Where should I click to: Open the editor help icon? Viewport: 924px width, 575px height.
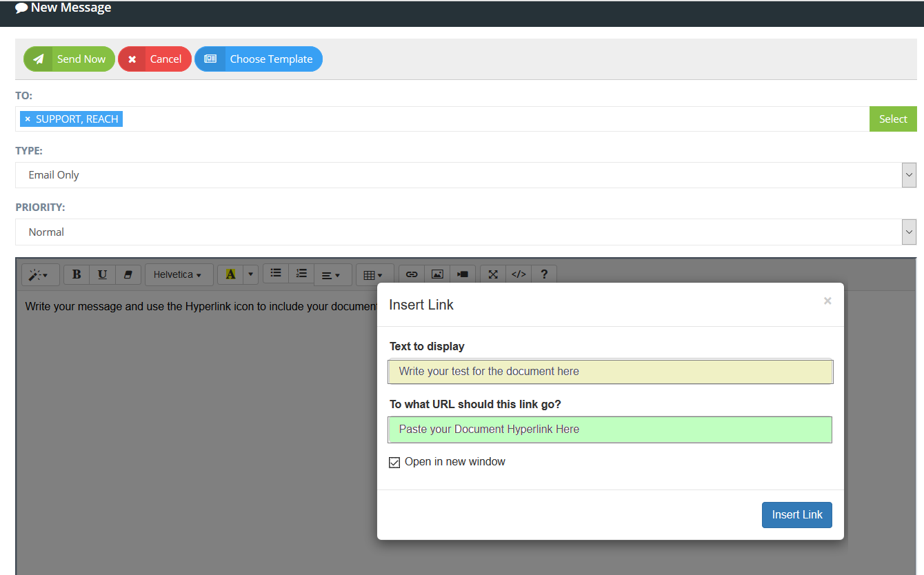tap(544, 274)
